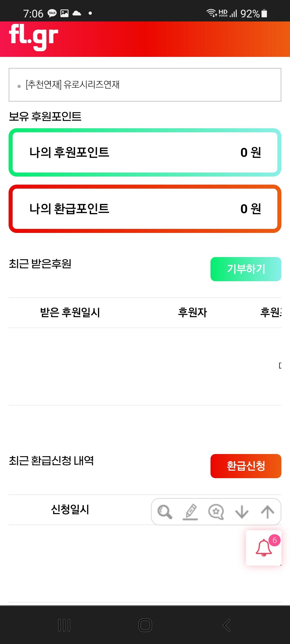Screen dimensions: 290x644
Task: Open the [추천연재] 유로시리즈연재 link
Action: 73,85
